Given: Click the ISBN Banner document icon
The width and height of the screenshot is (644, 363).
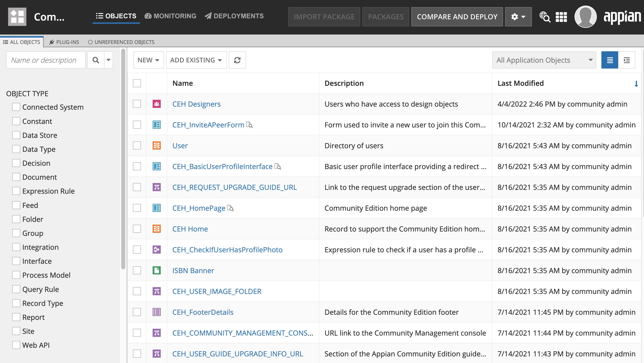Looking at the screenshot, I should 157,270.
